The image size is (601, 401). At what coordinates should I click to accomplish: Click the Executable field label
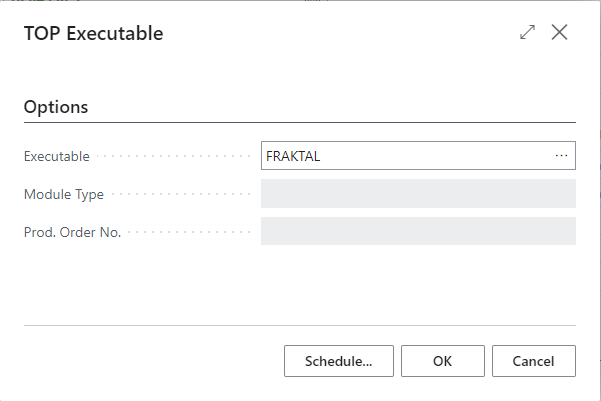[x=56, y=156]
